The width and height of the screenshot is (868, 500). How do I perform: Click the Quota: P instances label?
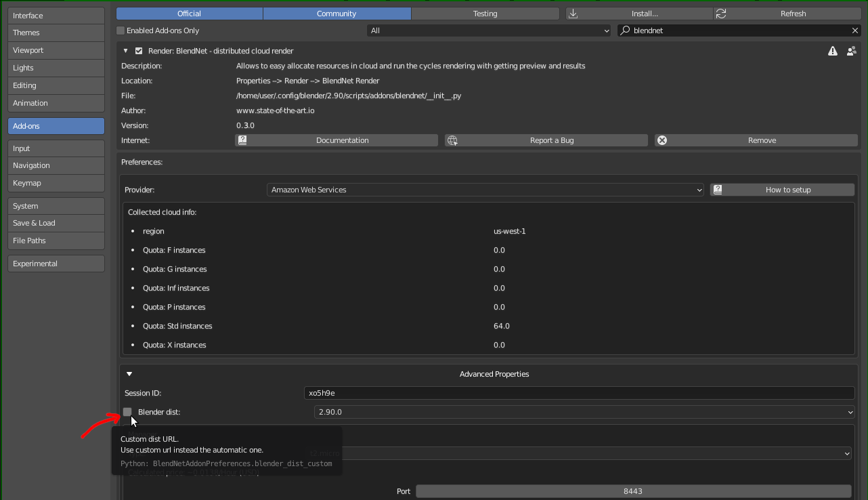(x=174, y=307)
